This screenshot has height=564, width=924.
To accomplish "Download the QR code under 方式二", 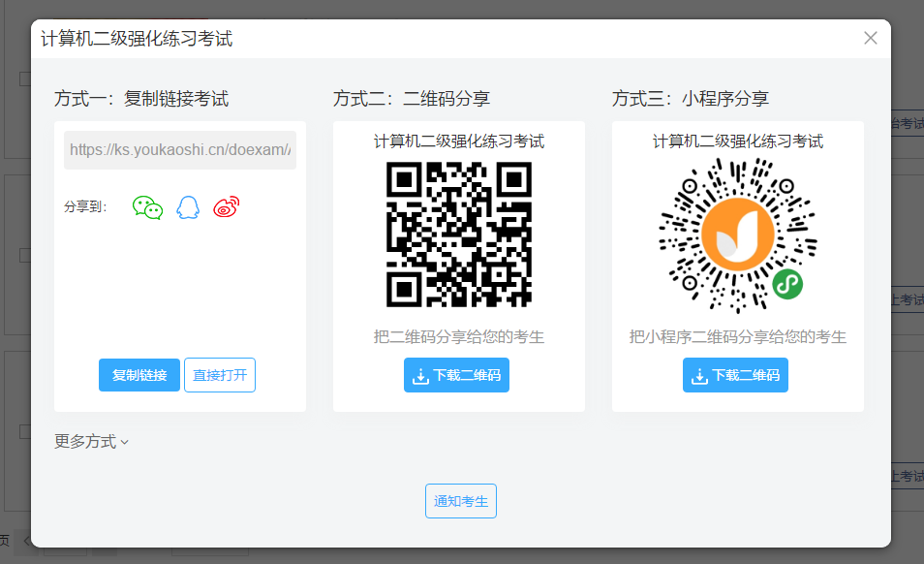I will click(x=457, y=375).
